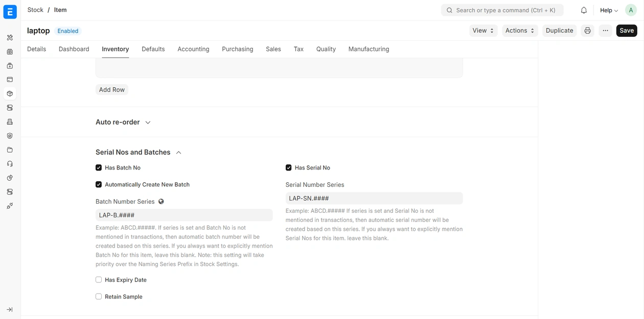644x319 pixels.
Task: Click the ERPNext home logo
Action: click(x=10, y=11)
